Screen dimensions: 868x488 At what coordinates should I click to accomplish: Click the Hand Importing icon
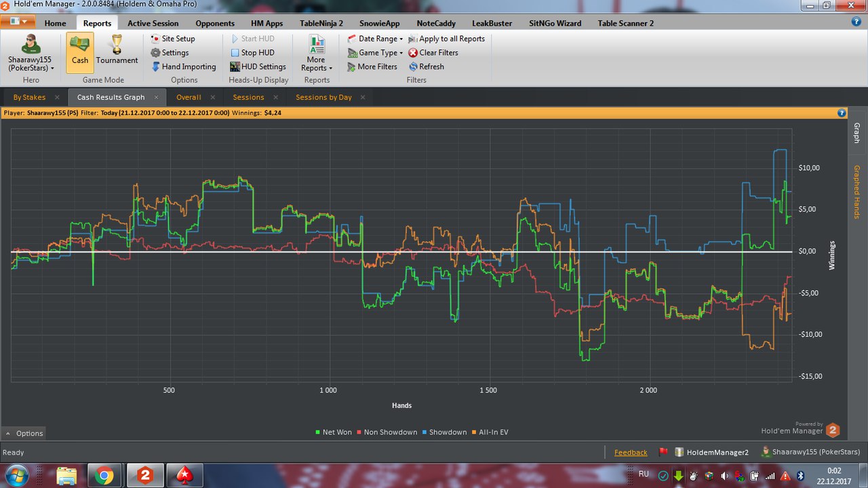tap(156, 67)
